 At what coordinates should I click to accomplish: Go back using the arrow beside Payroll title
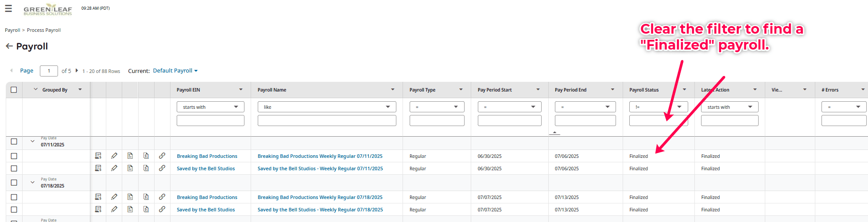pyautogui.click(x=9, y=46)
